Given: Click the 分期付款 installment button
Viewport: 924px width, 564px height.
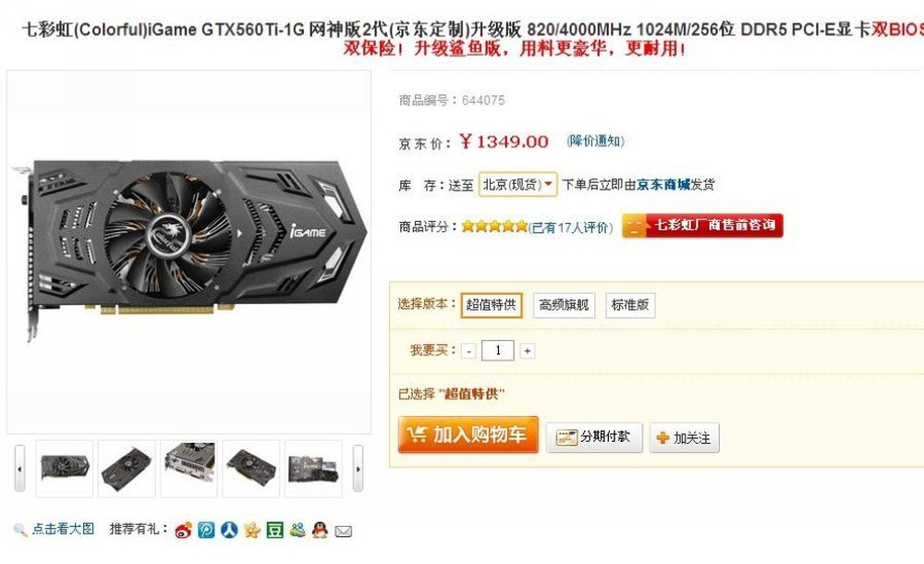Looking at the screenshot, I should tap(594, 437).
